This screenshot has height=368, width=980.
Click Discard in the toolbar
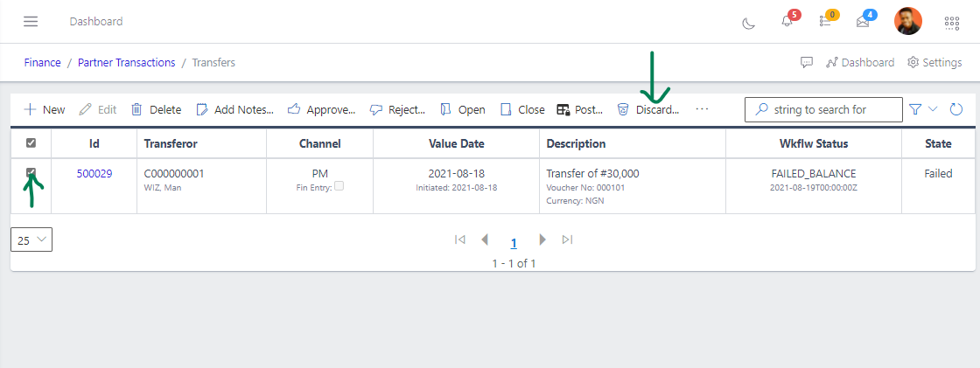[x=647, y=109]
